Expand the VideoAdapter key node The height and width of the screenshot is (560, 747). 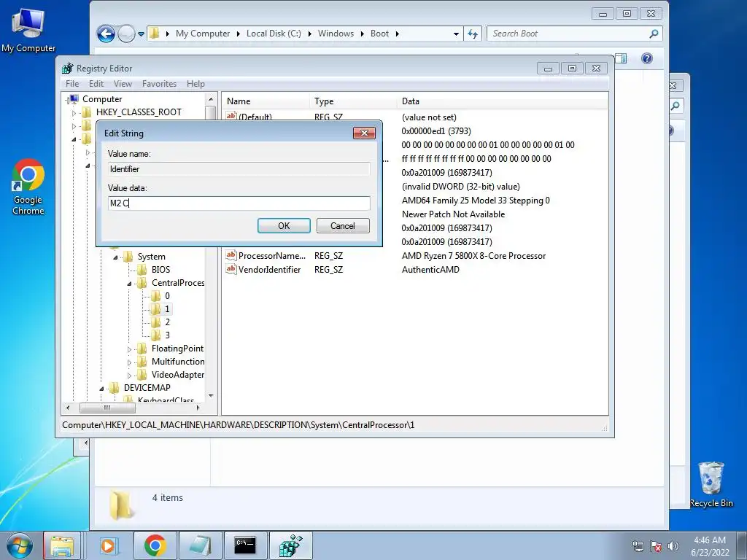click(129, 376)
